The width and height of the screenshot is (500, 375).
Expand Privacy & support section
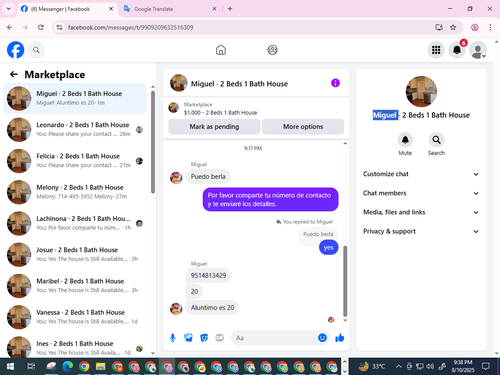pyautogui.click(x=421, y=231)
